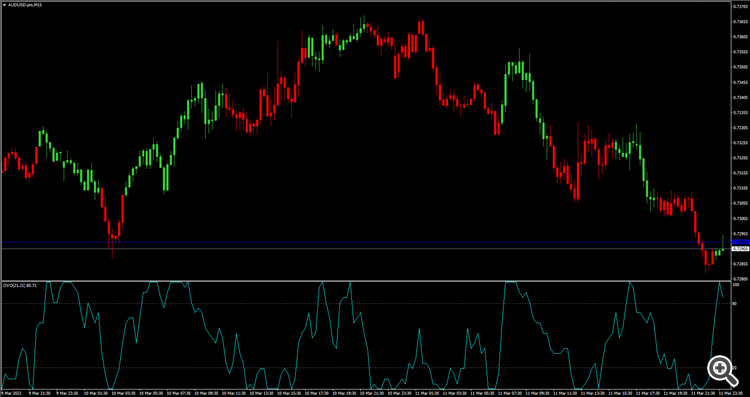Click the 0.73205 price scale label

coord(741,158)
